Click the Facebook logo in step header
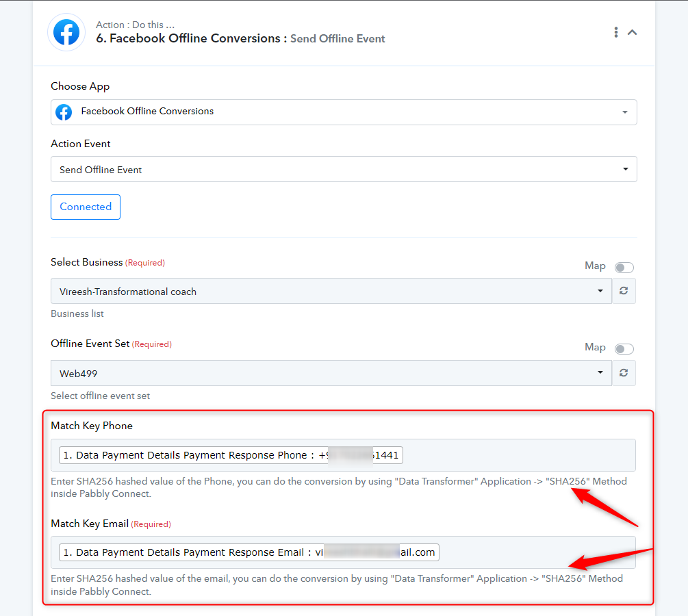Viewport: 688px width, 616px height. coord(66,32)
